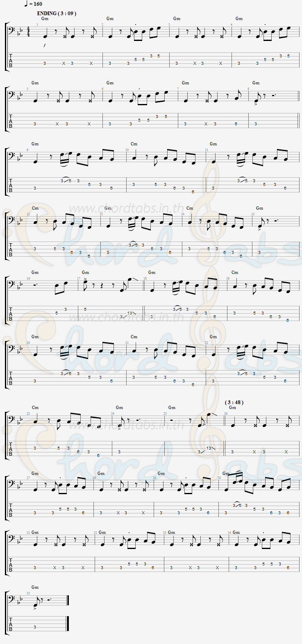Viewport: 302px width, 644px height.
Task: Click the final tab fret 3 in measure 35
Action: (x=35, y=627)
